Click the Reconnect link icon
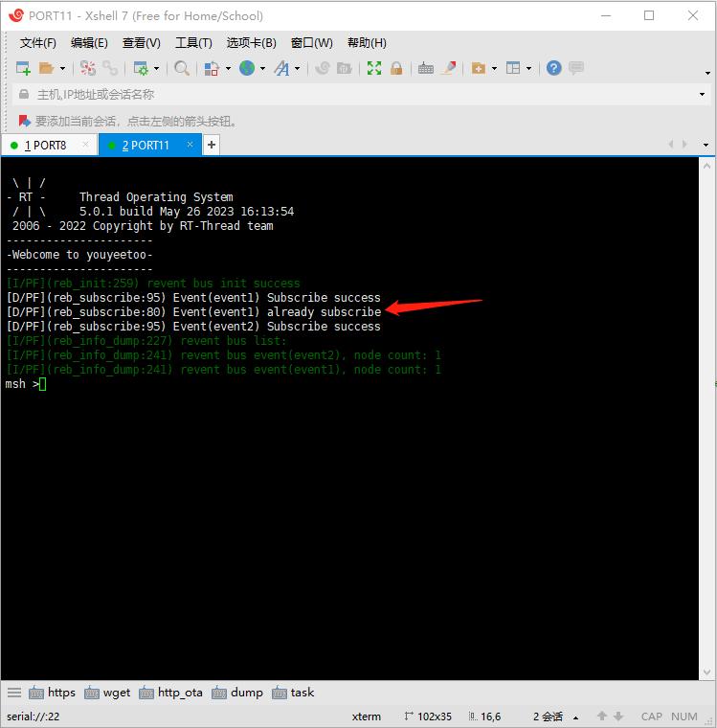 pos(110,69)
